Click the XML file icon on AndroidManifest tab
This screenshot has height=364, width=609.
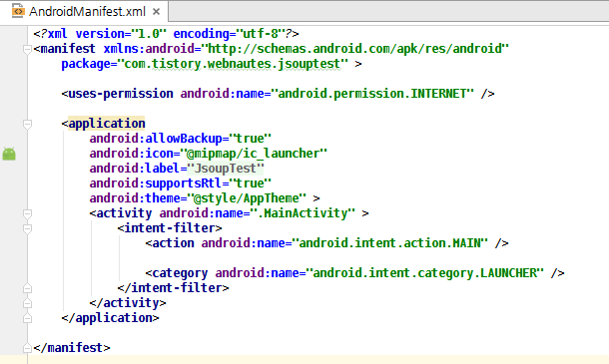[18, 11]
